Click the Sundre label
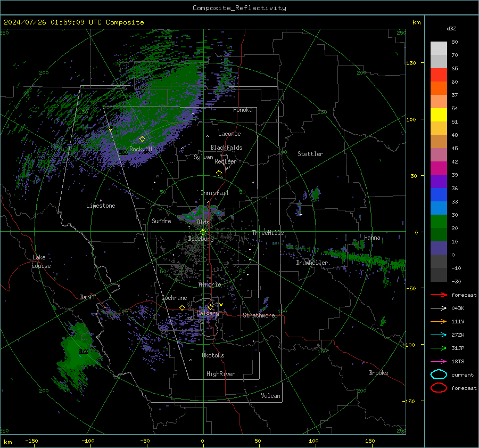The image size is (479, 448). point(161,221)
